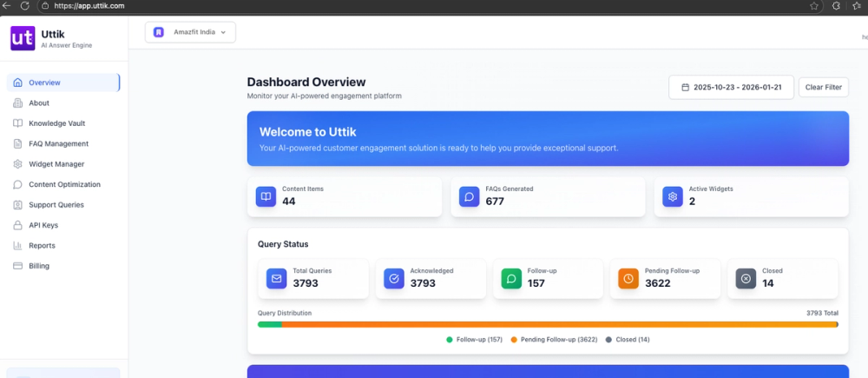Click the Amazfit India workspace avatar icon
868x378 pixels.
[x=159, y=32]
